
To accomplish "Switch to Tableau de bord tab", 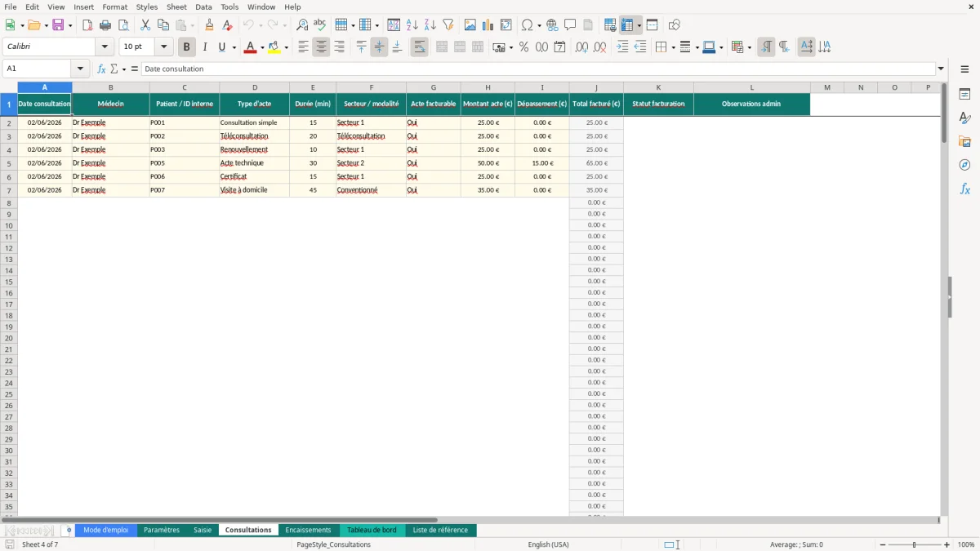I will [x=372, y=530].
